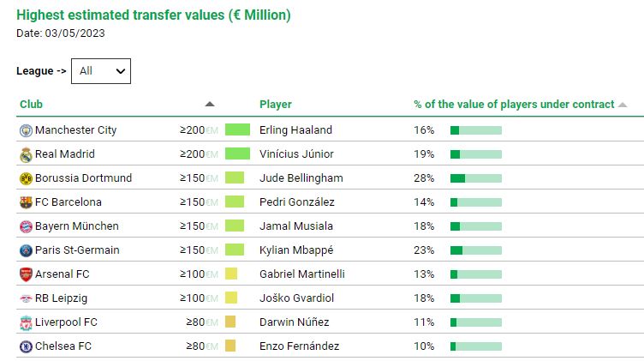Click the Erling Haaland player name
The height and width of the screenshot is (361, 644).
(295, 130)
